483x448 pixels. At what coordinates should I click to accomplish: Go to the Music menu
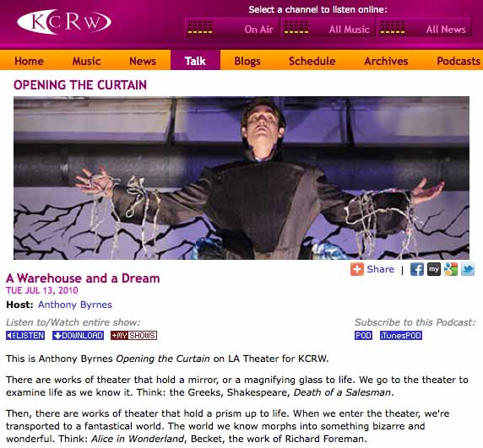87,61
